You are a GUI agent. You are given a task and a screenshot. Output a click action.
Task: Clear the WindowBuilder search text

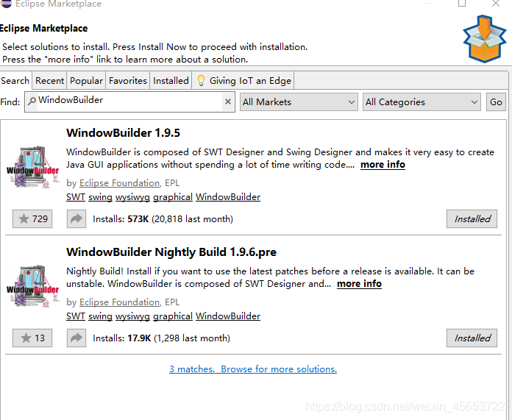click(x=228, y=102)
